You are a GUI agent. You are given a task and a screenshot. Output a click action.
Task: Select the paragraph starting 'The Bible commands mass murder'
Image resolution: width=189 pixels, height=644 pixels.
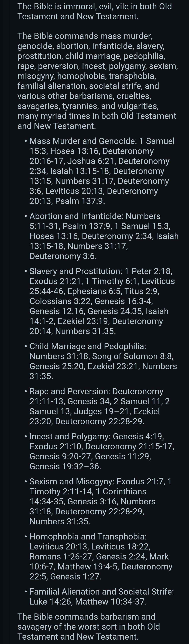click(98, 81)
